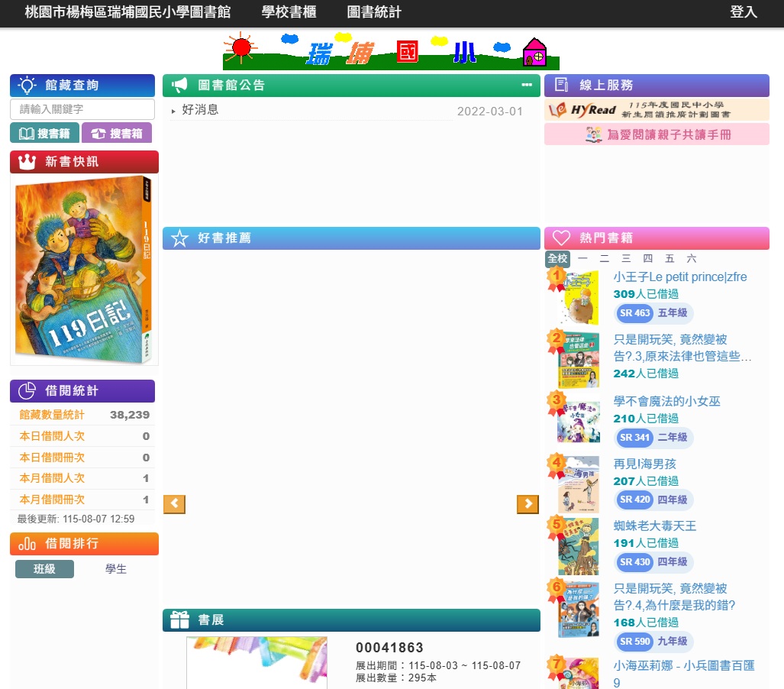784x689 pixels.
Task: Select grade 一 tab in 熱門書籍
Action: pyautogui.click(x=582, y=259)
